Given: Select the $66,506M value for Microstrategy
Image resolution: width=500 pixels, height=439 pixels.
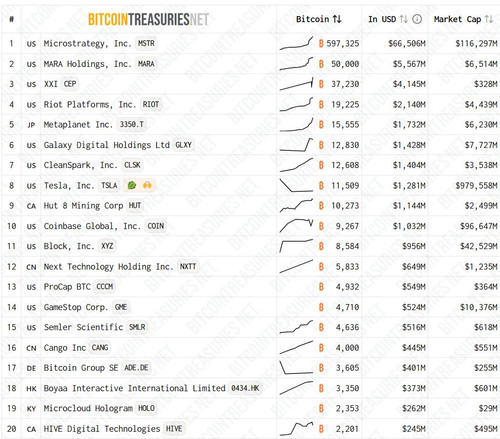Looking at the screenshot, I should [x=407, y=44].
